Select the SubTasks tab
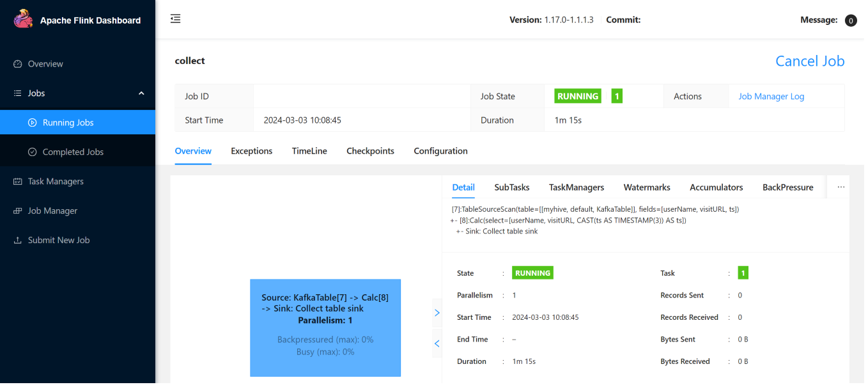 tap(512, 187)
